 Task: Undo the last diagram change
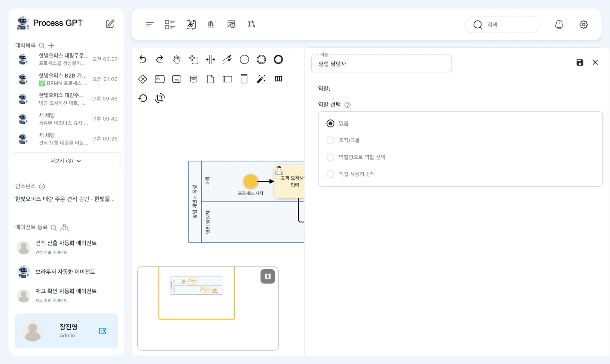(x=143, y=59)
